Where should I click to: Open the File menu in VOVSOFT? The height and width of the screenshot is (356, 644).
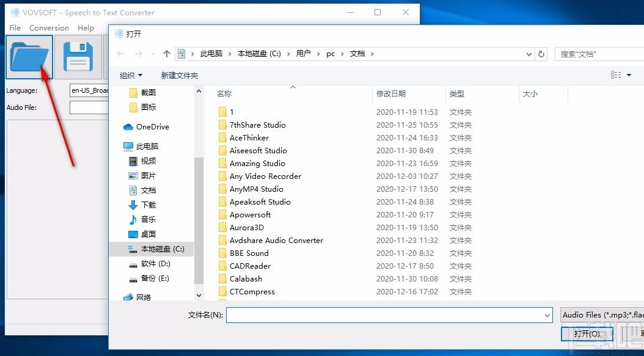[15, 28]
